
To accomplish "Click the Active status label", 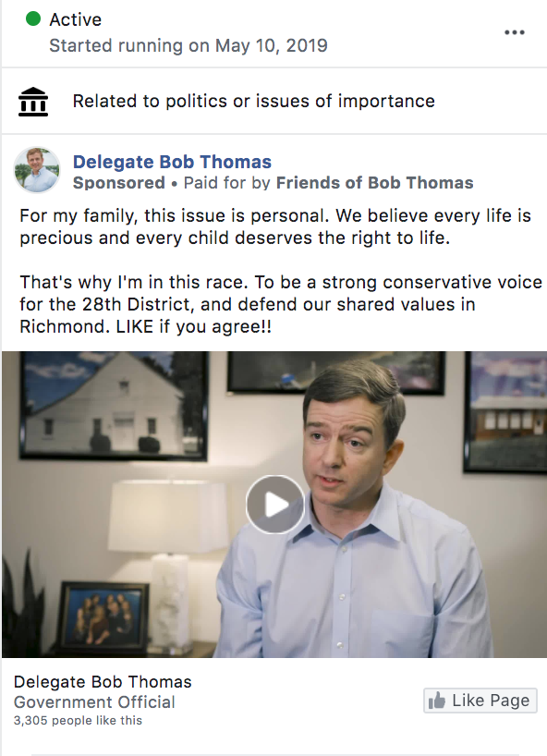I will point(75,19).
